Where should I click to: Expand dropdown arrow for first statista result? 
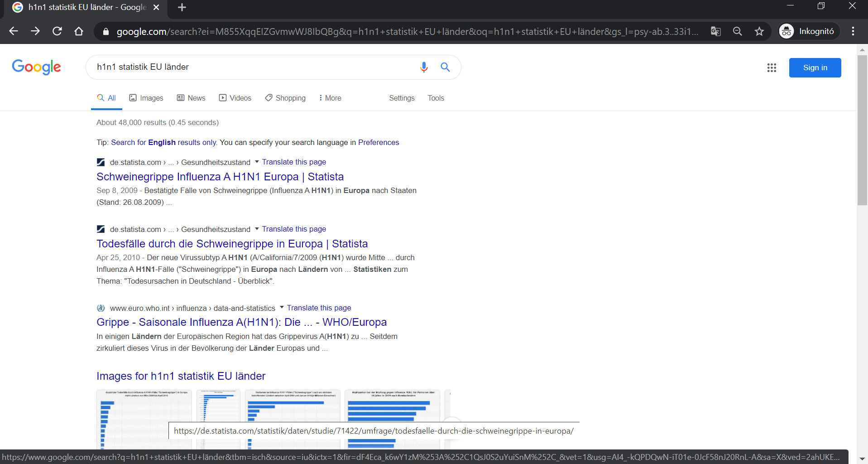[257, 162]
